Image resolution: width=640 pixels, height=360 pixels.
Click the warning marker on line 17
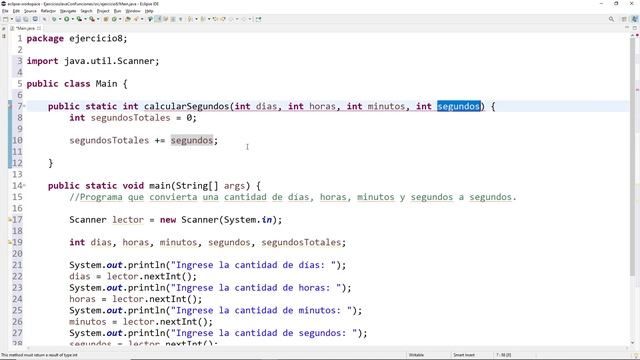pyautogui.click(x=10, y=220)
